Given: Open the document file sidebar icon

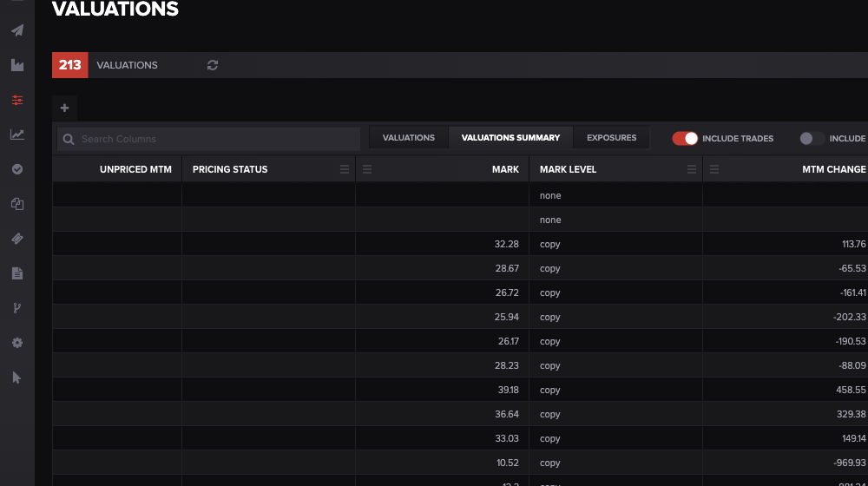Looking at the screenshot, I should [17, 273].
